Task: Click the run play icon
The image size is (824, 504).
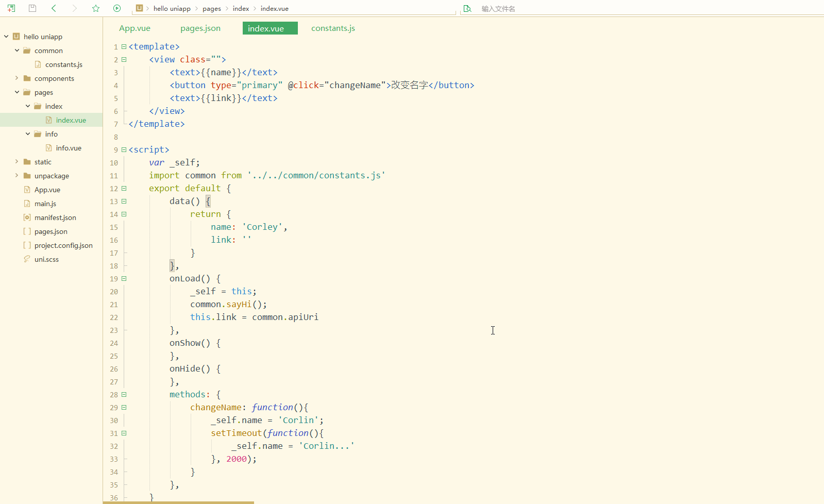Action: pyautogui.click(x=117, y=8)
